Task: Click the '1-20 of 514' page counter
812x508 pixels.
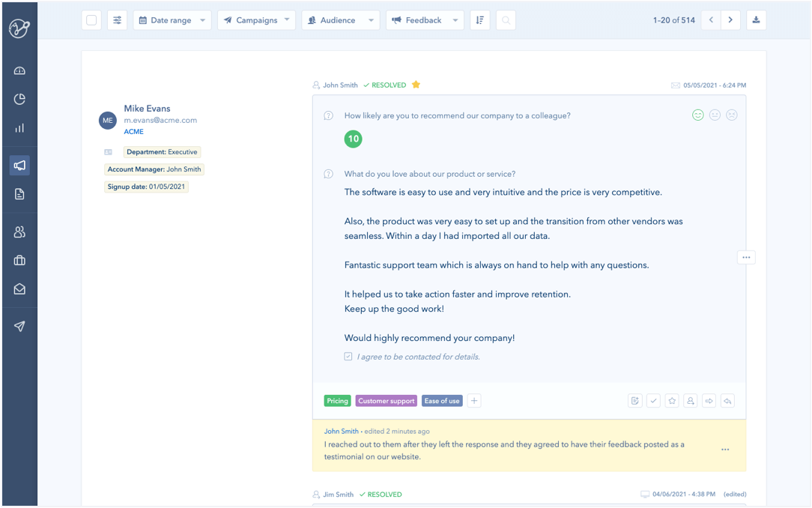Action: coord(673,20)
